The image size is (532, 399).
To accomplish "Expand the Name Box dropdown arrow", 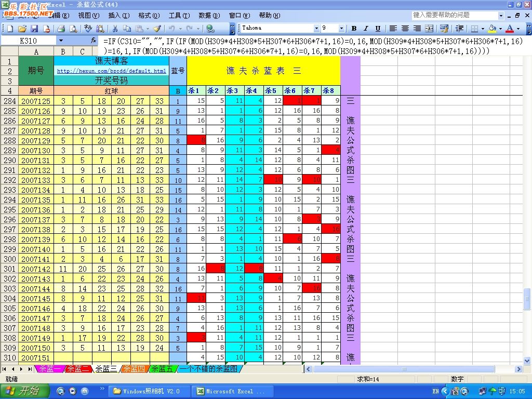I will (61, 41).
